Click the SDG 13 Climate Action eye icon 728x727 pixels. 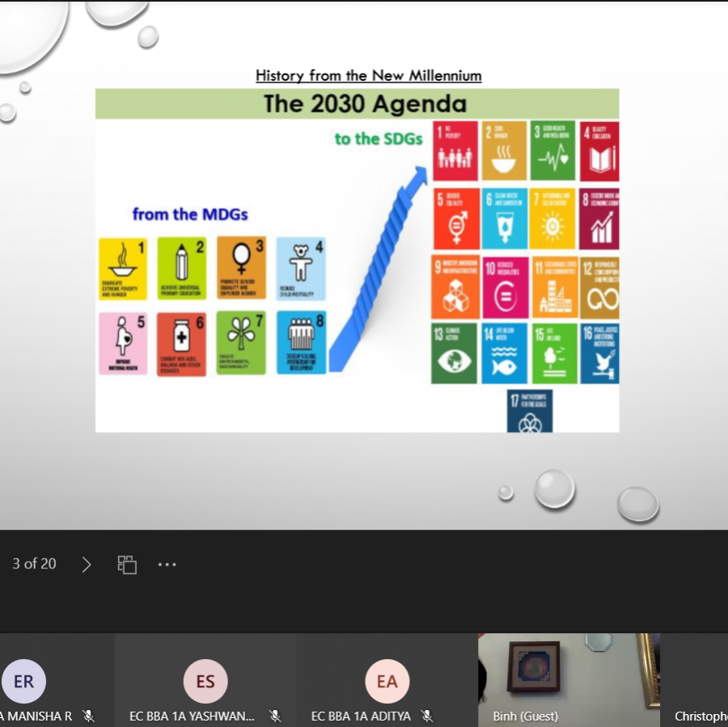pos(454,360)
